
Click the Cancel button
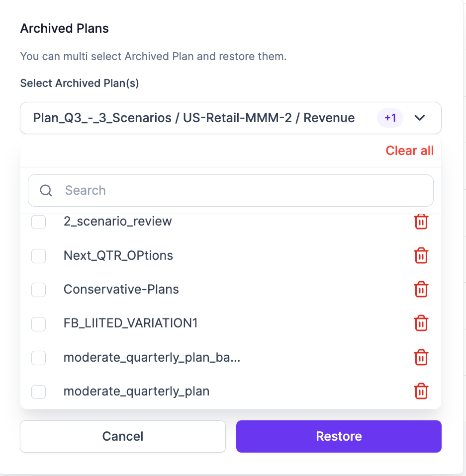(123, 436)
